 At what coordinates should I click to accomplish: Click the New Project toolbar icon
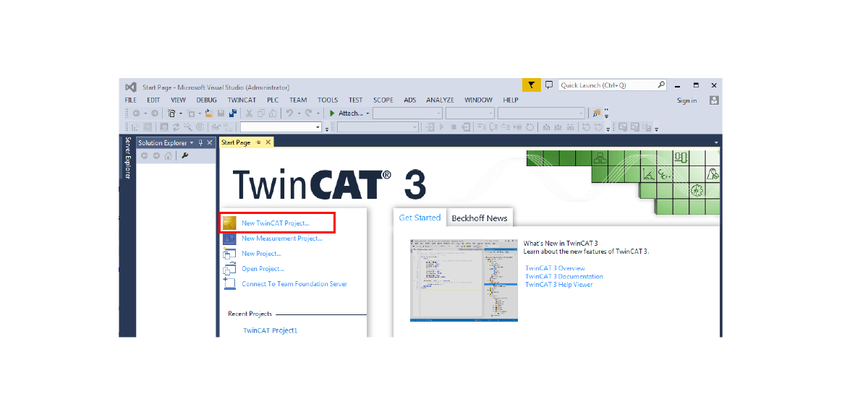coord(171,113)
